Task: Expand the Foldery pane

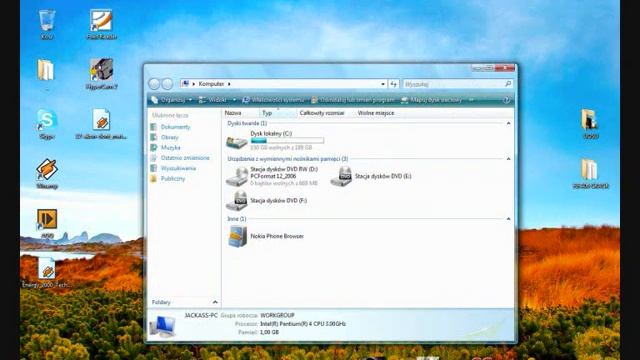Action: click(215, 302)
